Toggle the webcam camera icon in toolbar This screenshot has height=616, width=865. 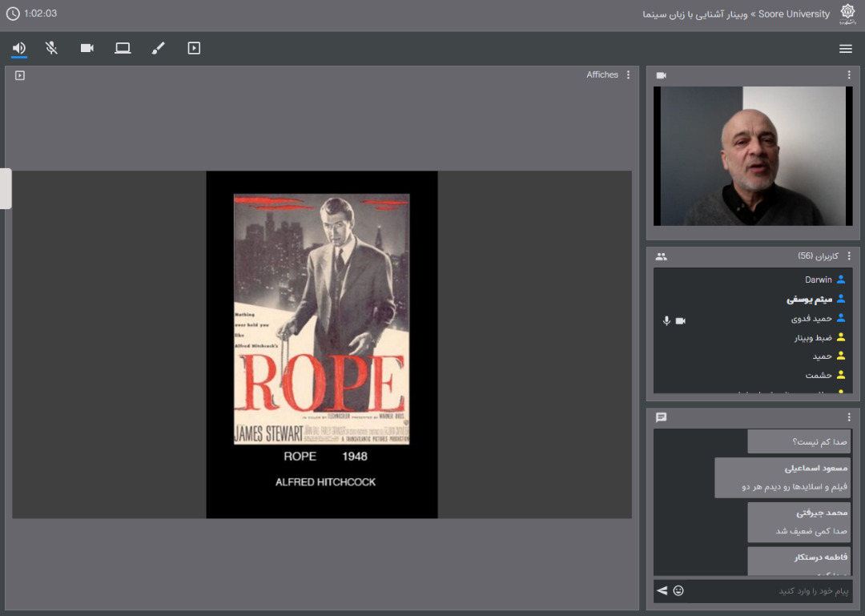coord(87,48)
